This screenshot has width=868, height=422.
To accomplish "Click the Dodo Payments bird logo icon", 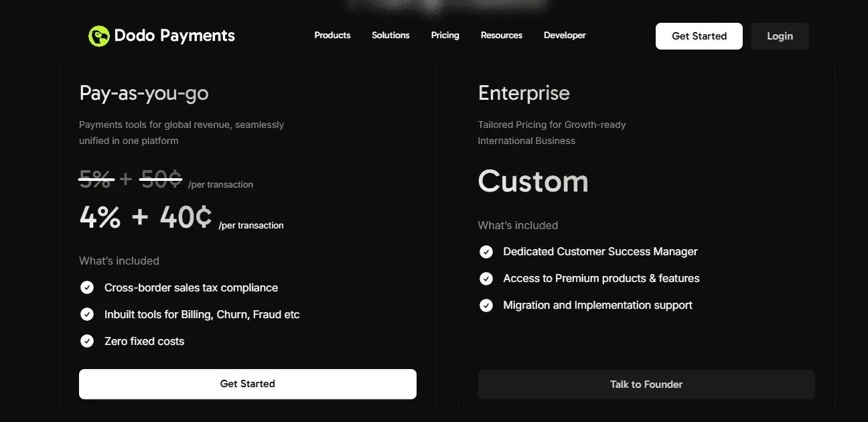I will pos(98,36).
